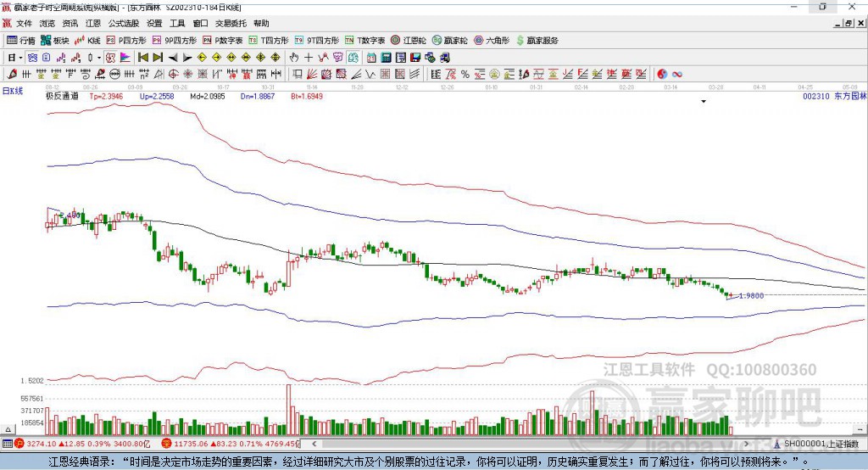Open the 江恩轮 tool
The image size is (868, 470).
pyautogui.click(x=409, y=41)
